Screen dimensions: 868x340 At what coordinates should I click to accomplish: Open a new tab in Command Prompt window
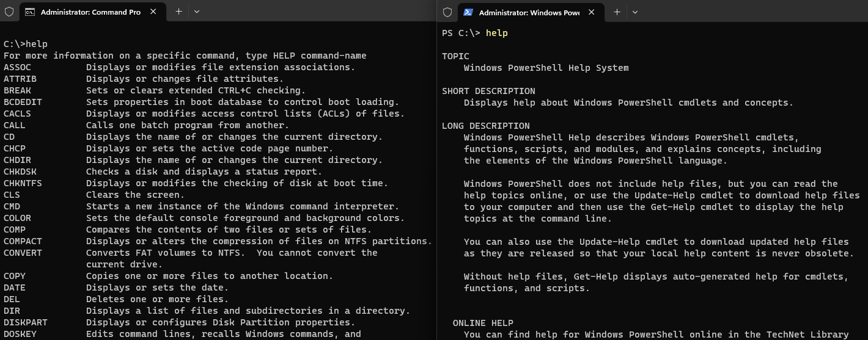pyautogui.click(x=178, y=12)
